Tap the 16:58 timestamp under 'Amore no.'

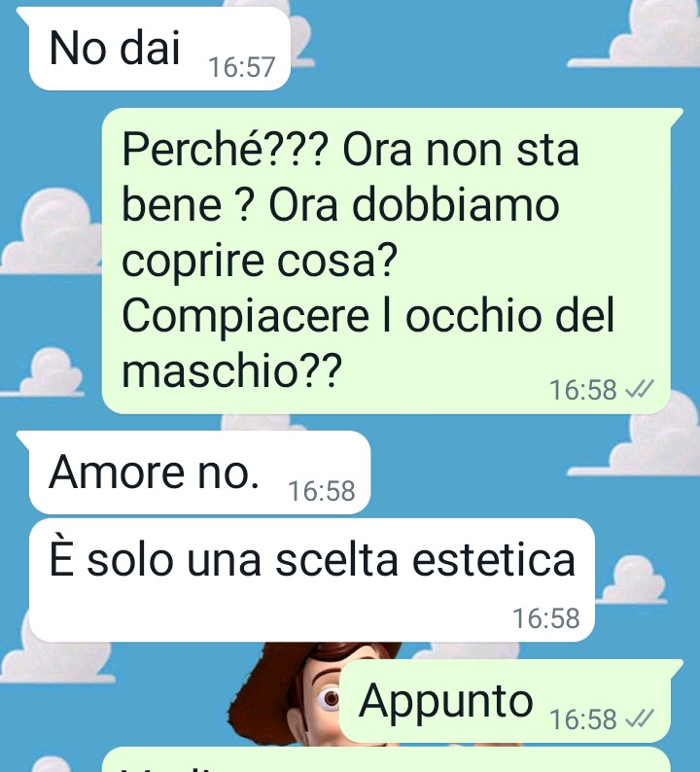point(322,491)
